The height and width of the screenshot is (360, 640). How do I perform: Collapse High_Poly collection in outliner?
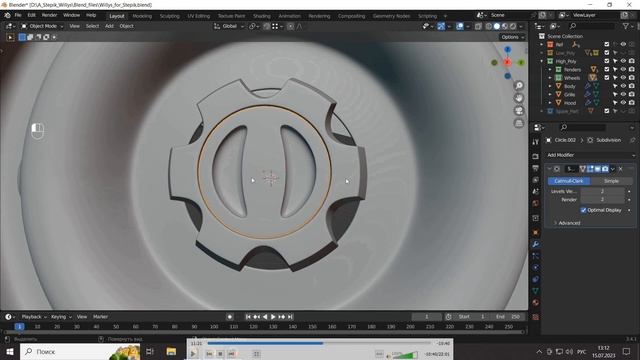point(542,61)
